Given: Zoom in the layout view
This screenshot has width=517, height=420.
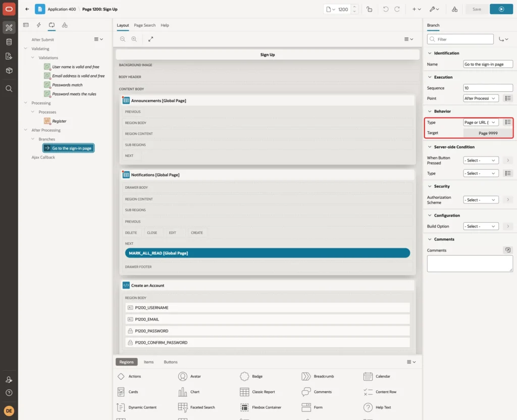Looking at the screenshot, I should 134,39.
